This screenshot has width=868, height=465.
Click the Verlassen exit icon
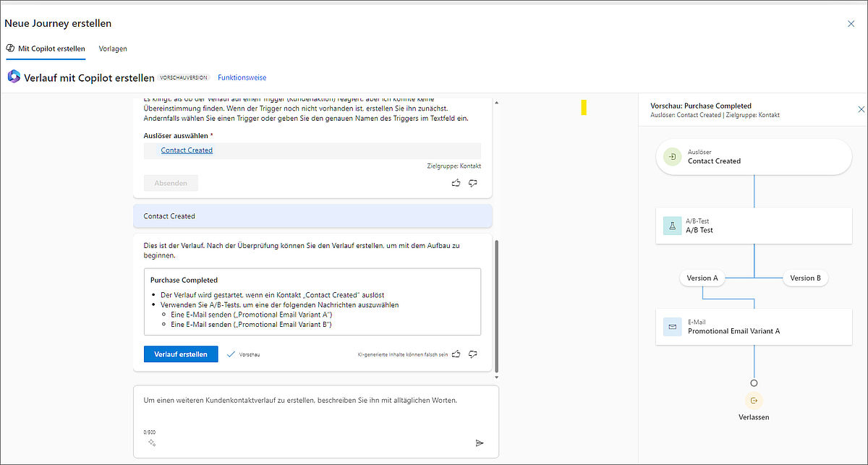[754, 401]
